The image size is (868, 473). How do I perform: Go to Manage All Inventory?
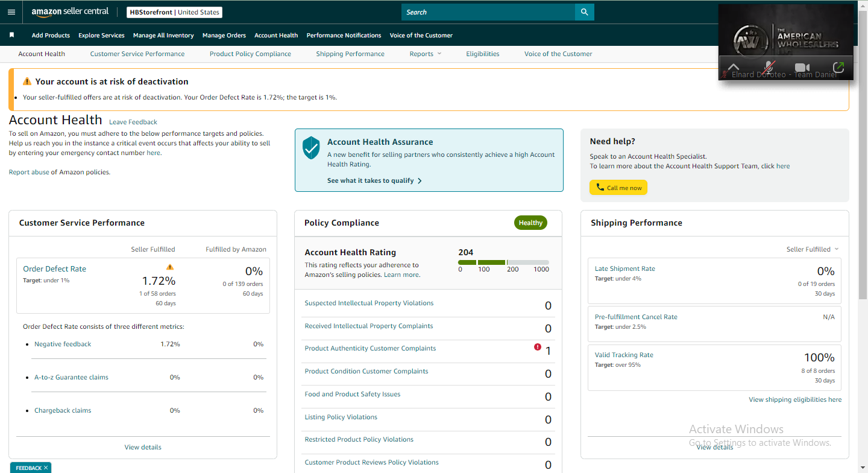(x=163, y=35)
